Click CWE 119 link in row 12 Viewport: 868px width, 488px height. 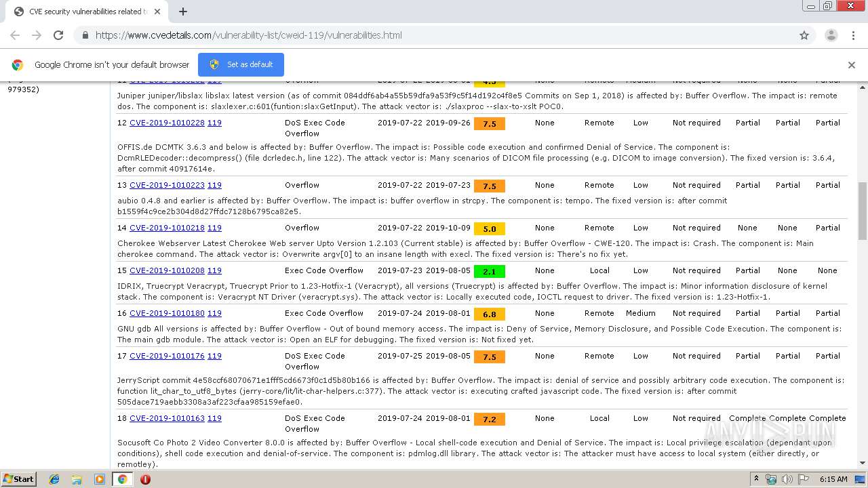(214, 123)
